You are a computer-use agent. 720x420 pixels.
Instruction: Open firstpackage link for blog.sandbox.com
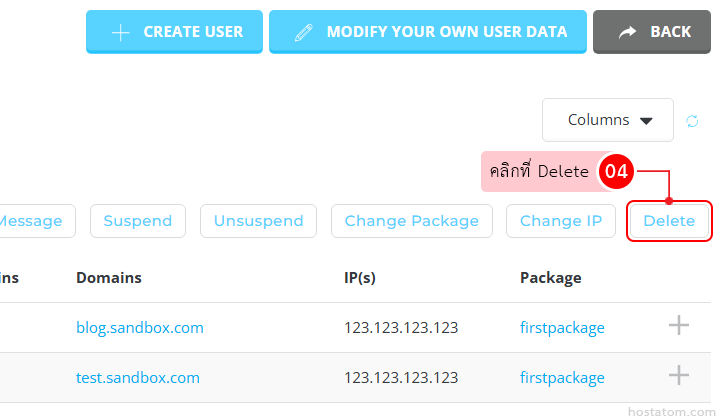tap(562, 327)
